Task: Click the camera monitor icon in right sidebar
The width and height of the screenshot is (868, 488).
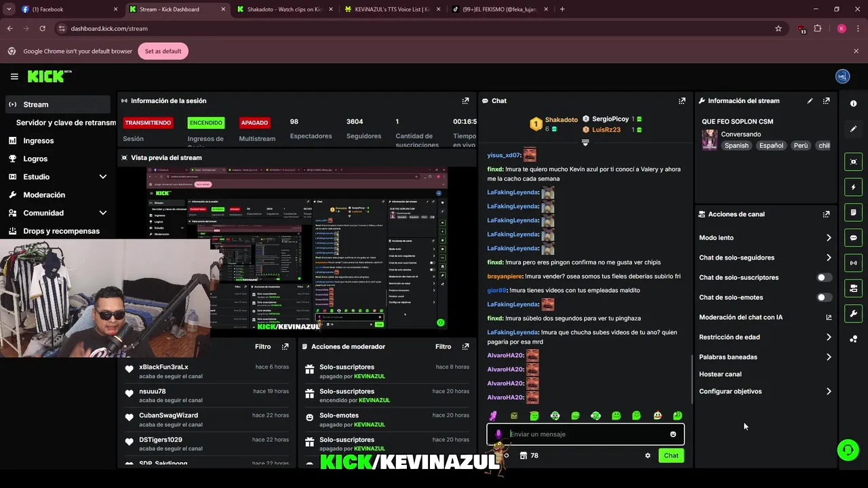Action: click(853, 288)
